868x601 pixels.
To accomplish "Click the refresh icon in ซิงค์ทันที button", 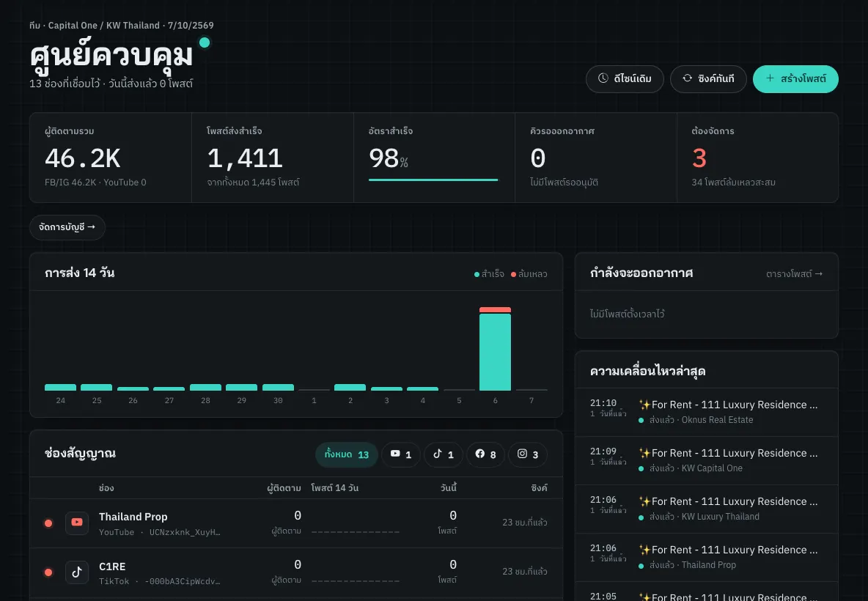I will point(687,78).
